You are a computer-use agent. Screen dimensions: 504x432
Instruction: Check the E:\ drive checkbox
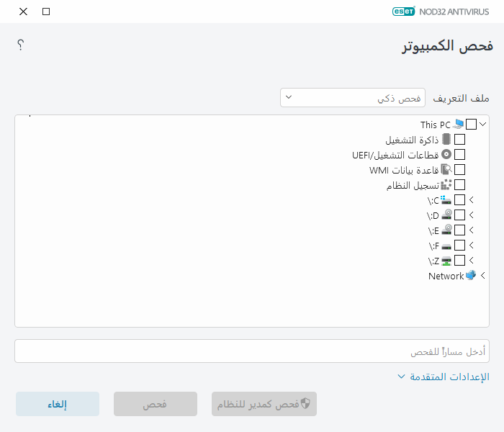[x=459, y=230]
